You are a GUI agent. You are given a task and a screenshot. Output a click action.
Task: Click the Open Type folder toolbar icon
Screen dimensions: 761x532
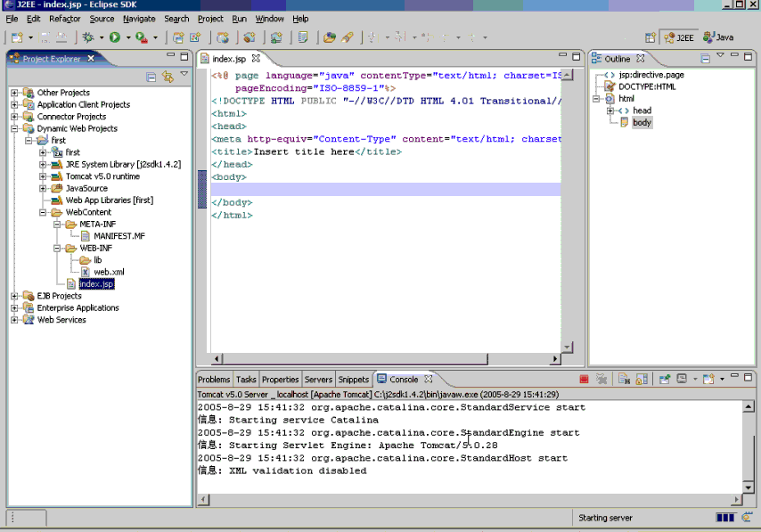click(x=330, y=37)
